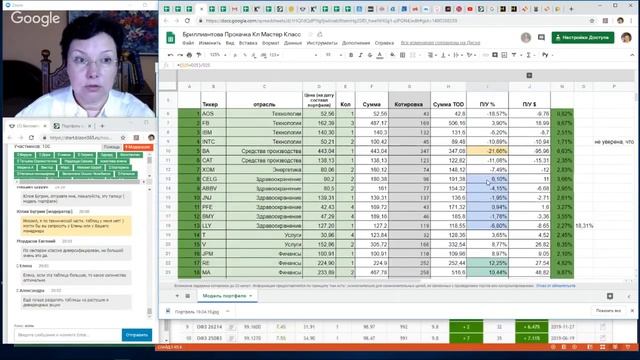
Task: Click Показать все downloads button
Action: click(609, 311)
